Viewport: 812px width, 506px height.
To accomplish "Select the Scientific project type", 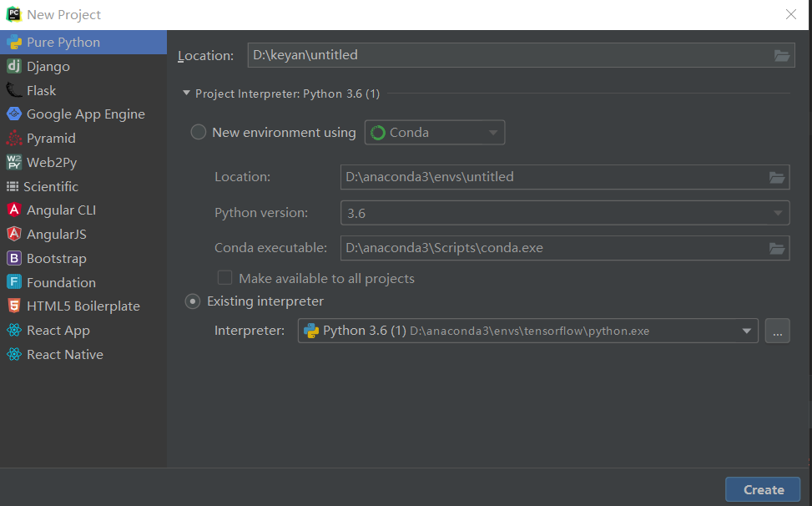I will (x=51, y=186).
